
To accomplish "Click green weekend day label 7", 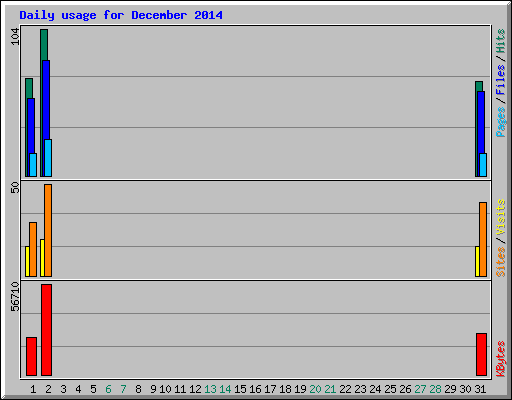I will (x=123, y=389).
